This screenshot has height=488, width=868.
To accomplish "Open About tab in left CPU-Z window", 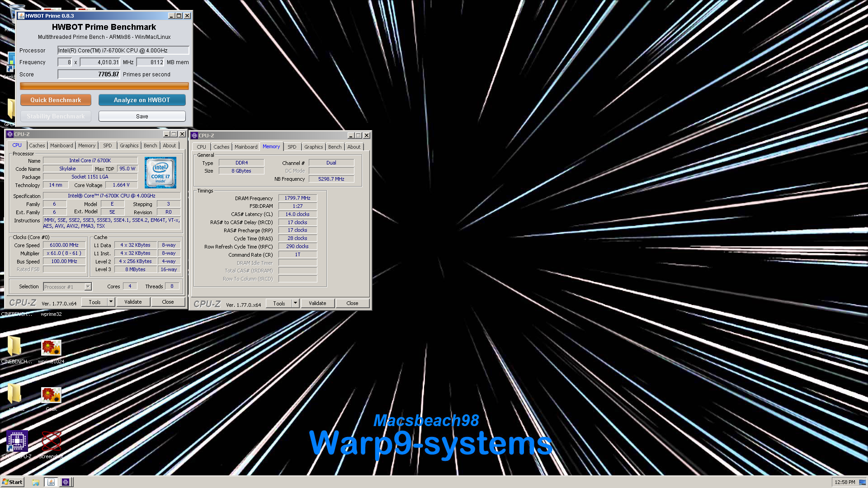I will pyautogui.click(x=170, y=145).
